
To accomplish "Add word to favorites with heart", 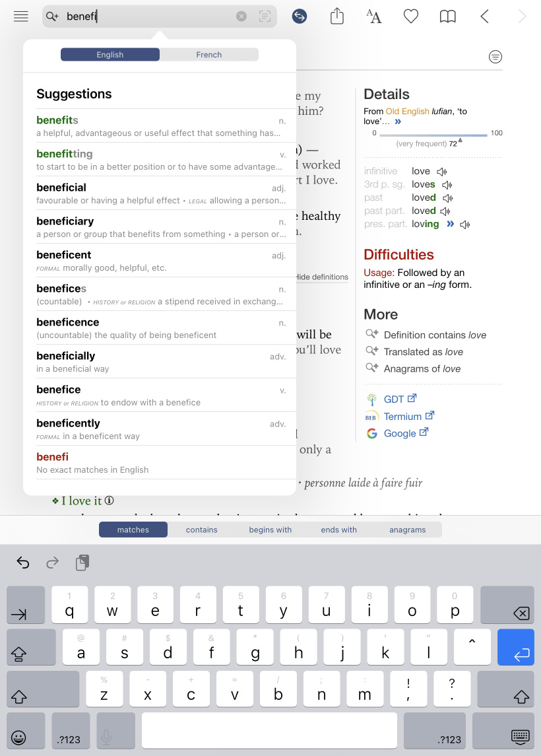I will (411, 17).
